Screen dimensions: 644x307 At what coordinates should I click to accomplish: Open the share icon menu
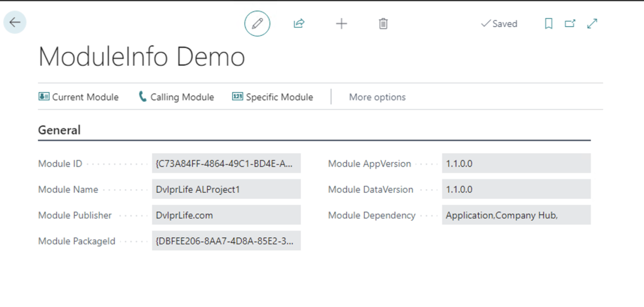(299, 23)
